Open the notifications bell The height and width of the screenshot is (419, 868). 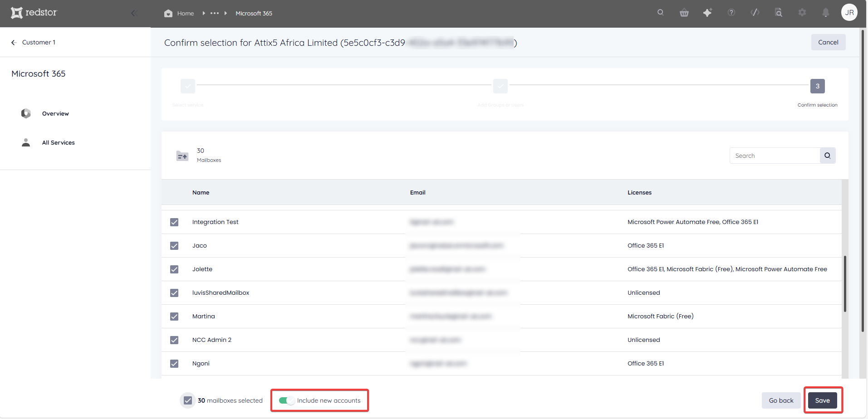pos(826,13)
